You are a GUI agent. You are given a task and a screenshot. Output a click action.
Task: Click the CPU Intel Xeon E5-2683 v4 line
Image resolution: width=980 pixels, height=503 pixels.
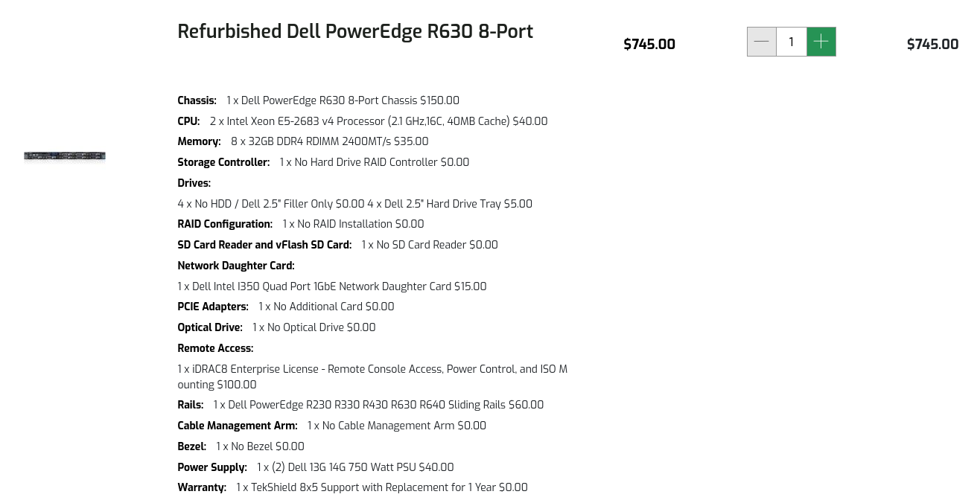[x=362, y=121]
